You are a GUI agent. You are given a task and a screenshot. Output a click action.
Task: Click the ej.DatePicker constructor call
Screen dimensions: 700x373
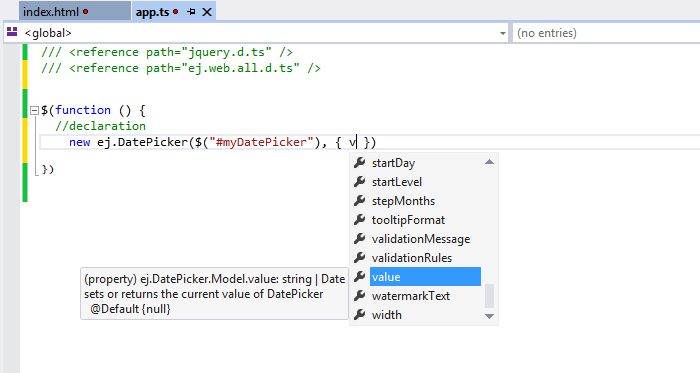tap(143, 142)
